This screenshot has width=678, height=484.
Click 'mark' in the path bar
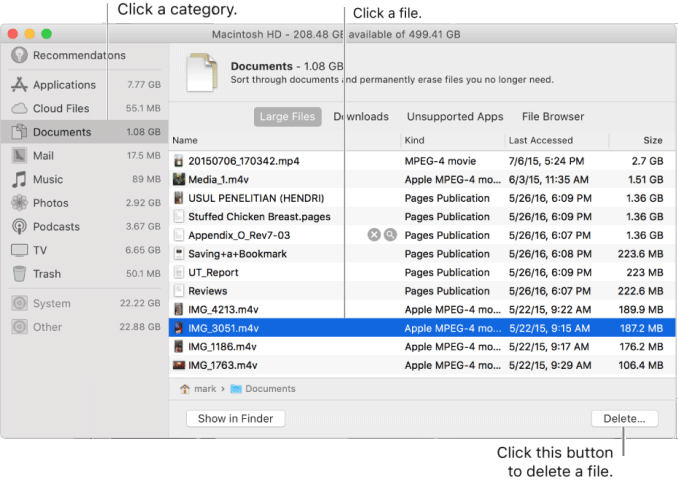pyautogui.click(x=205, y=388)
